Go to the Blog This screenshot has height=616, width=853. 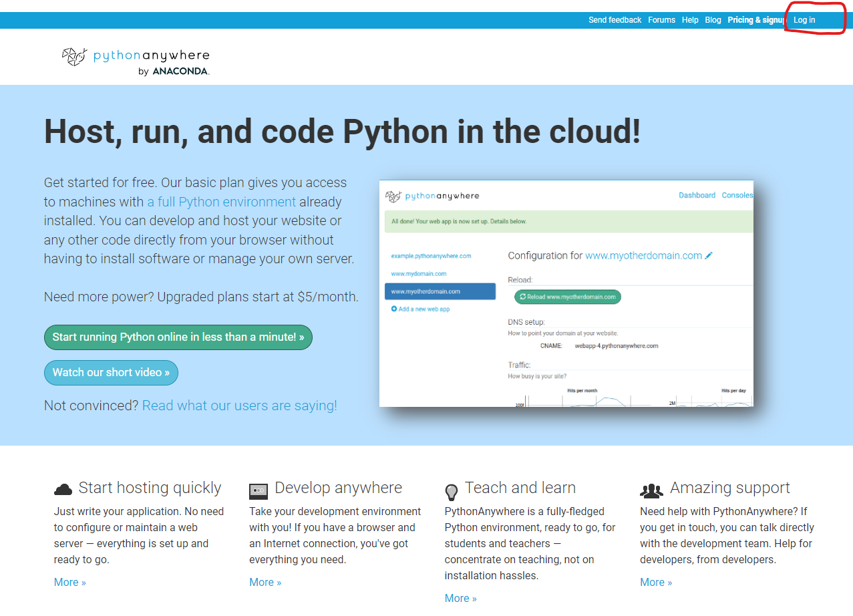(713, 20)
